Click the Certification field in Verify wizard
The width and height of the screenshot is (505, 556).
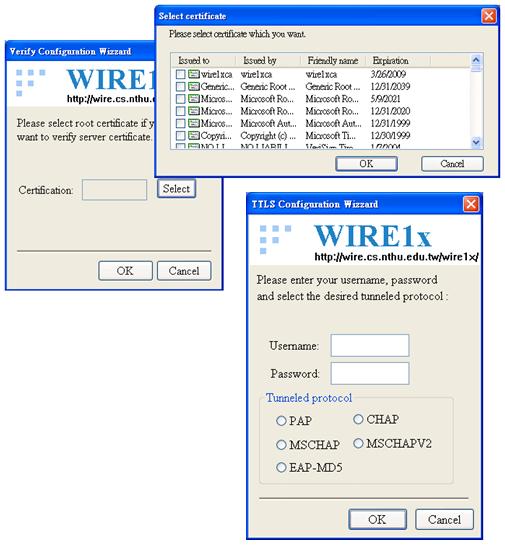click(114, 190)
